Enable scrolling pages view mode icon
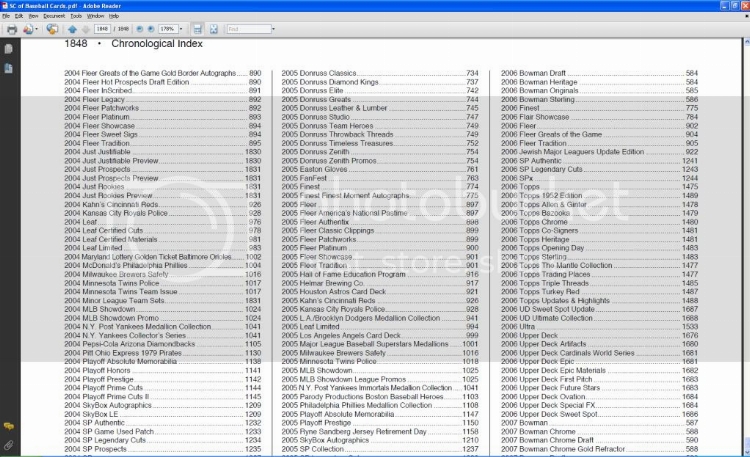The width and height of the screenshot is (750, 457). (x=198, y=29)
